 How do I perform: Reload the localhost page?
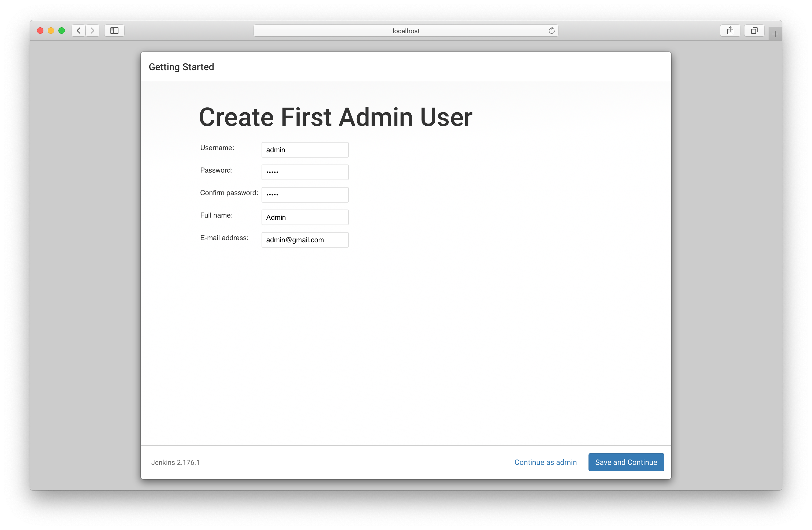(x=552, y=30)
